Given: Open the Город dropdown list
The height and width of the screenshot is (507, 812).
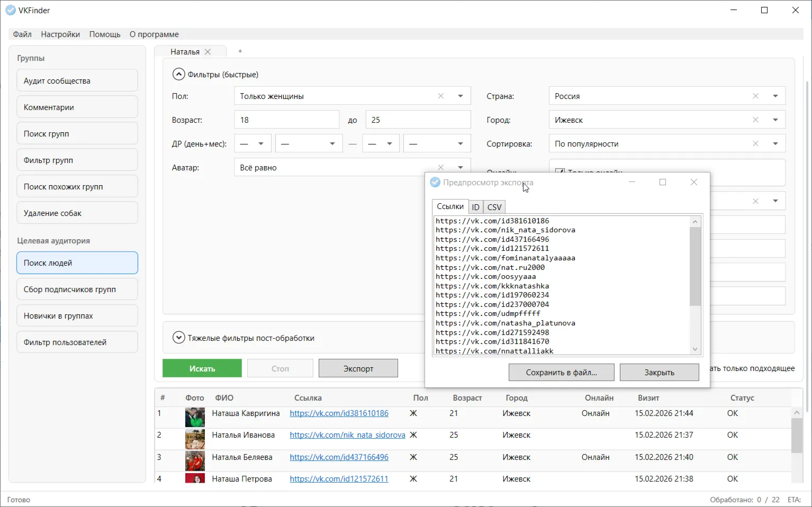Looking at the screenshot, I should point(775,120).
